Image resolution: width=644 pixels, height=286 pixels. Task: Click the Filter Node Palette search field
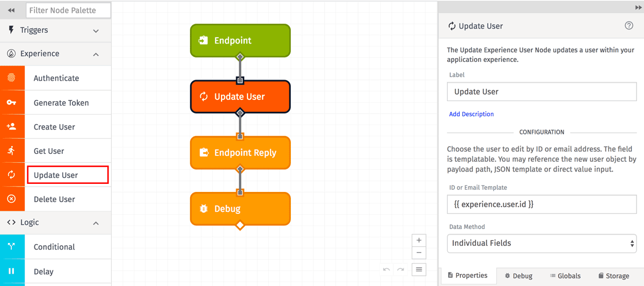point(68,10)
